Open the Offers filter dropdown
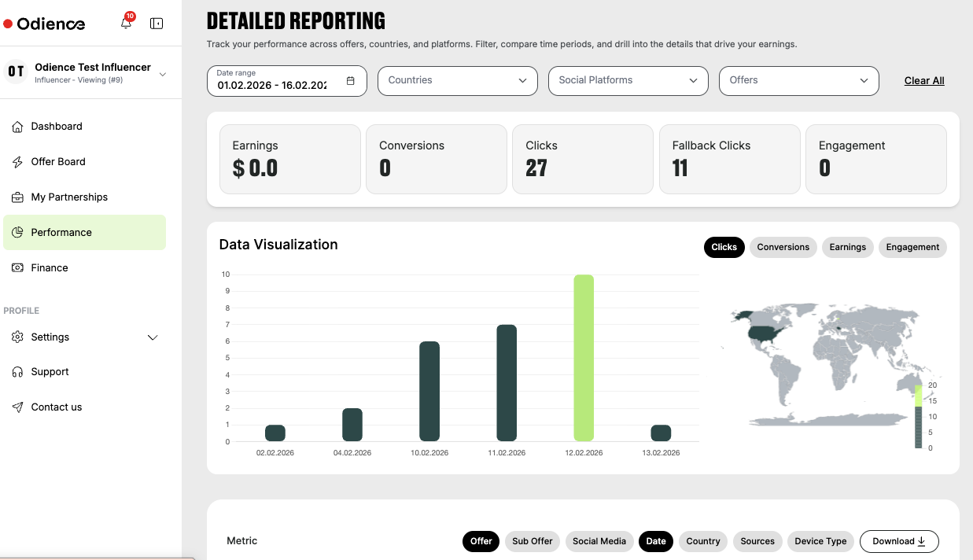Image resolution: width=973 pixels, height=560 pixels. point(798,80)
